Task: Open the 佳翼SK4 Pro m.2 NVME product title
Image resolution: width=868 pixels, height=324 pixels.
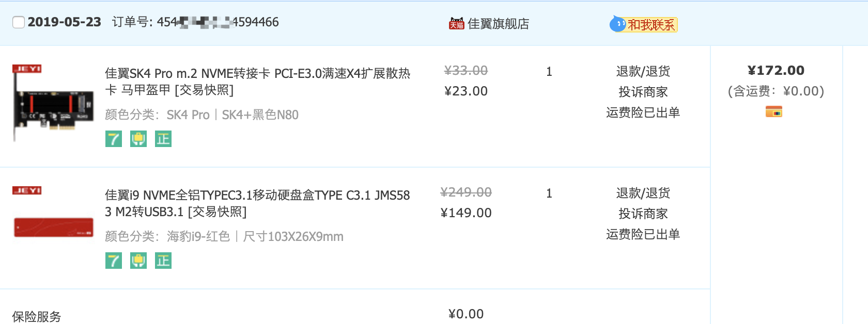Action: tap(257, 82)
